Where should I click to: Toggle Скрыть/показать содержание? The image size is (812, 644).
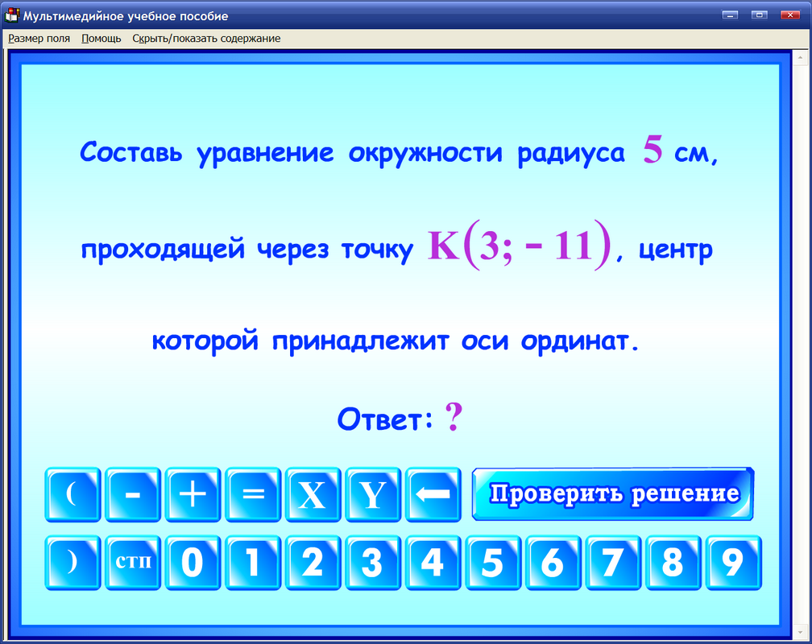(x=205, y=38)
